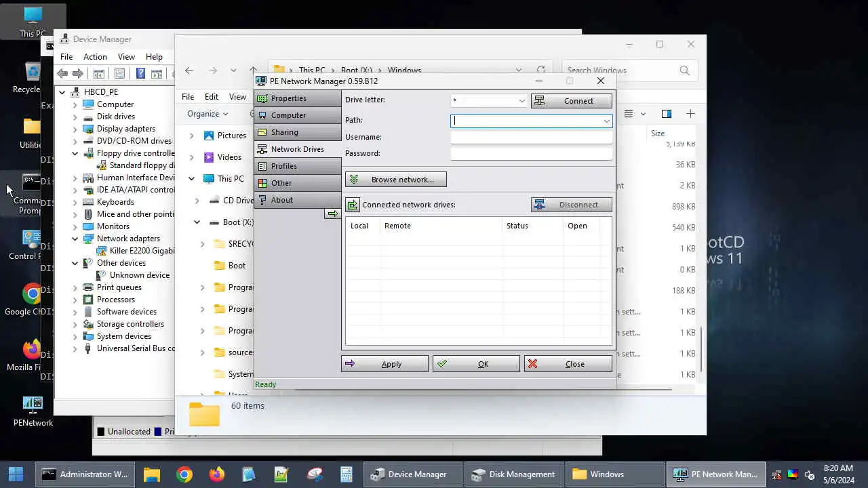Click the refresh icon beside Connected network drives

tap(353, 205)
